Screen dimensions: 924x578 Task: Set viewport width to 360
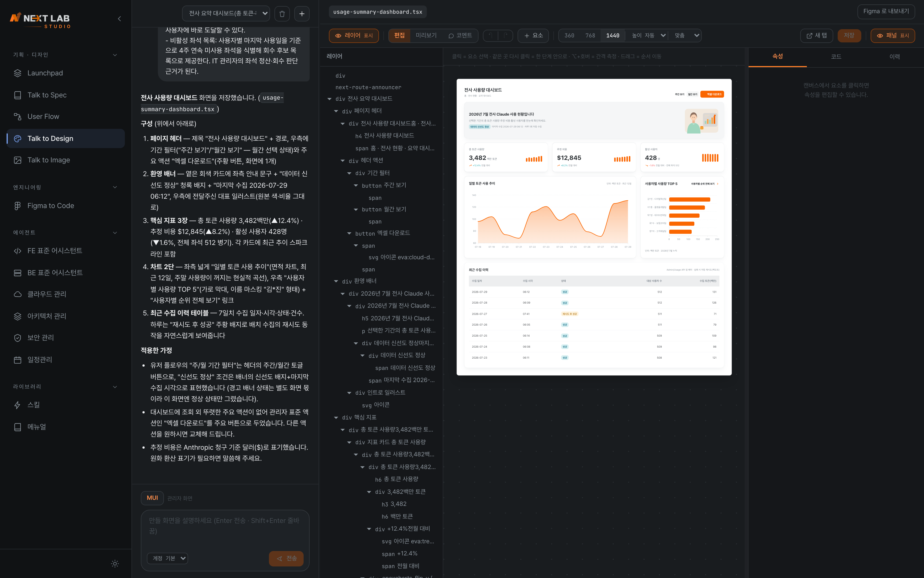tap(569, 36)
